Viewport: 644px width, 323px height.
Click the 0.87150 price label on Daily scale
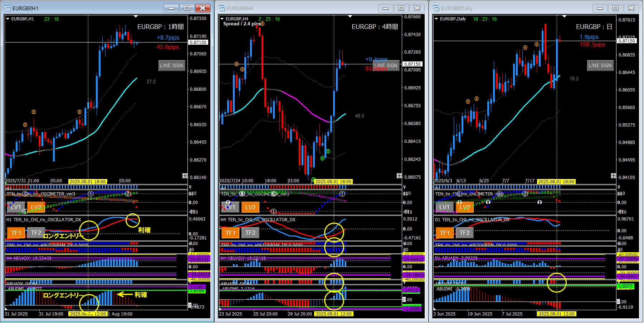click(x=627, y=41)
